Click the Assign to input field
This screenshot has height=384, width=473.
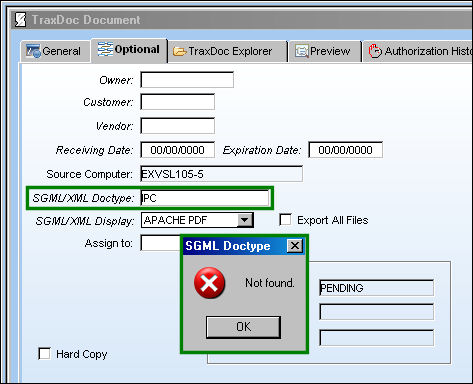tap(161, 243)
